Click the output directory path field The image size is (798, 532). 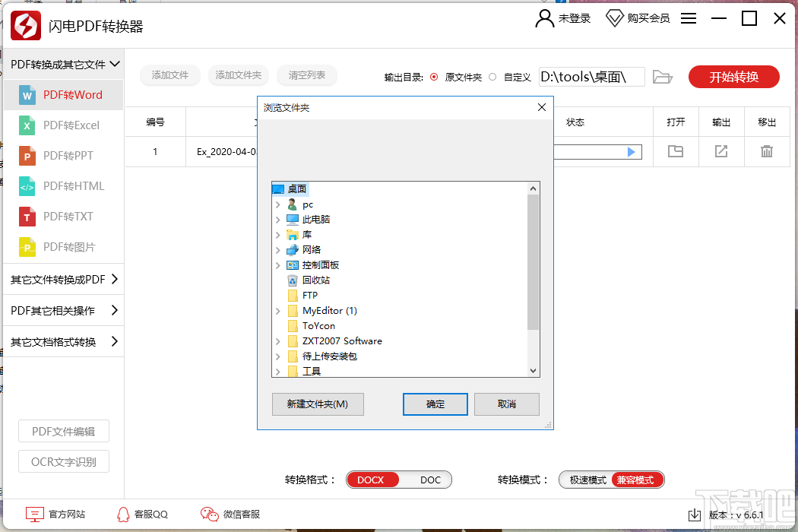591,76
